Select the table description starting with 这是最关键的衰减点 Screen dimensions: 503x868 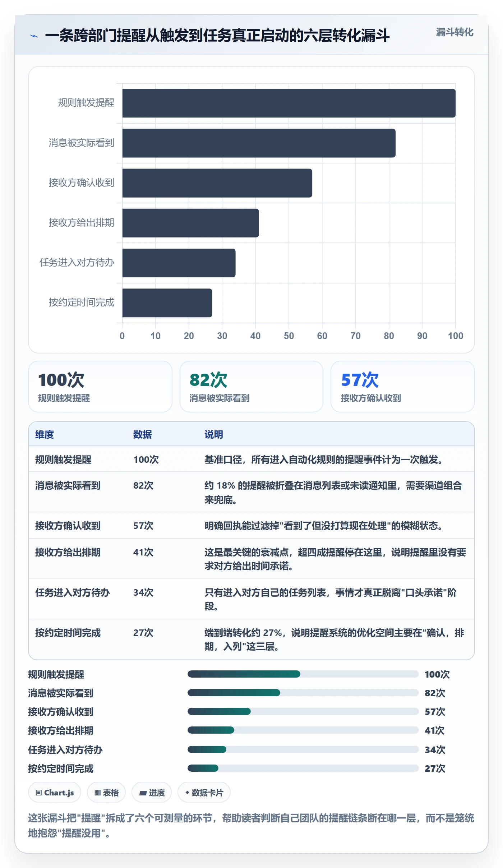pos(335,559)
